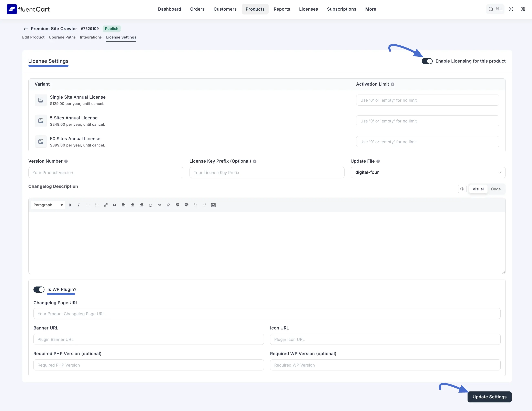Switch the editor to Code view
The width and height of the screenshot is (532, 411).
[496, 189]
